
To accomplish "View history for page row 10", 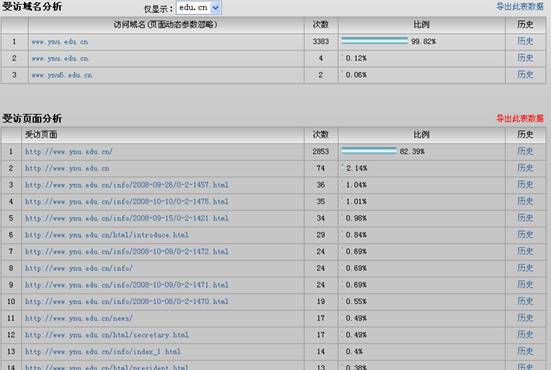I will click(525, 301).
